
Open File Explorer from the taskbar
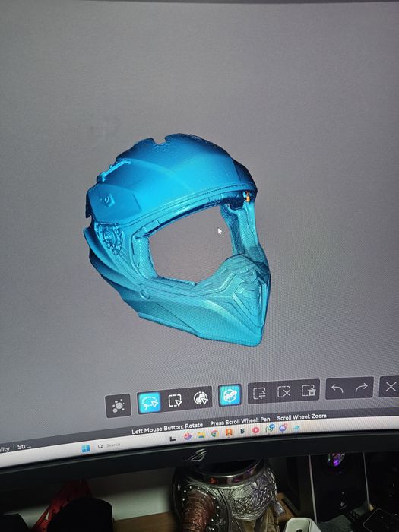[x=201, y=435]
